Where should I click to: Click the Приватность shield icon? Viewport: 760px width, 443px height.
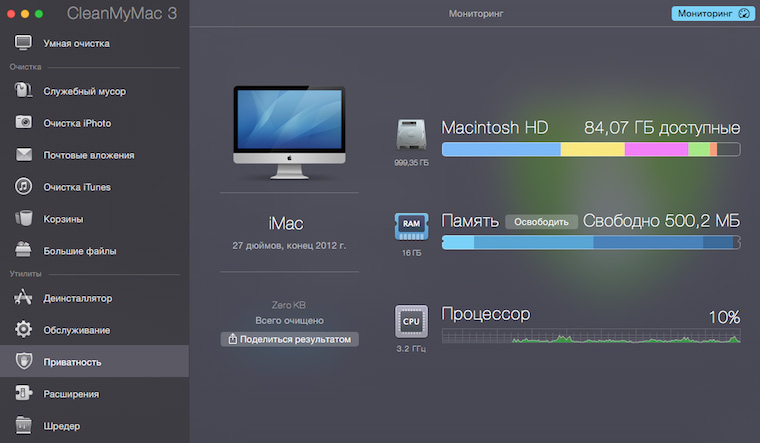click(23, 361)
